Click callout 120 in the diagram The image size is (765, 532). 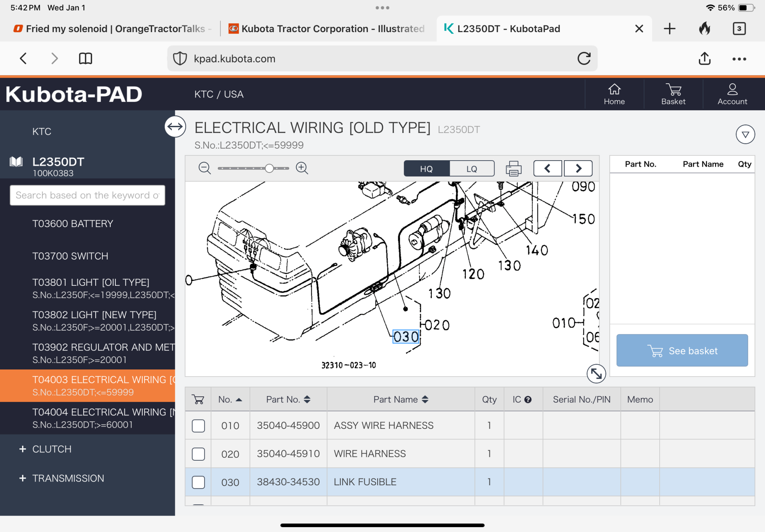473,274
